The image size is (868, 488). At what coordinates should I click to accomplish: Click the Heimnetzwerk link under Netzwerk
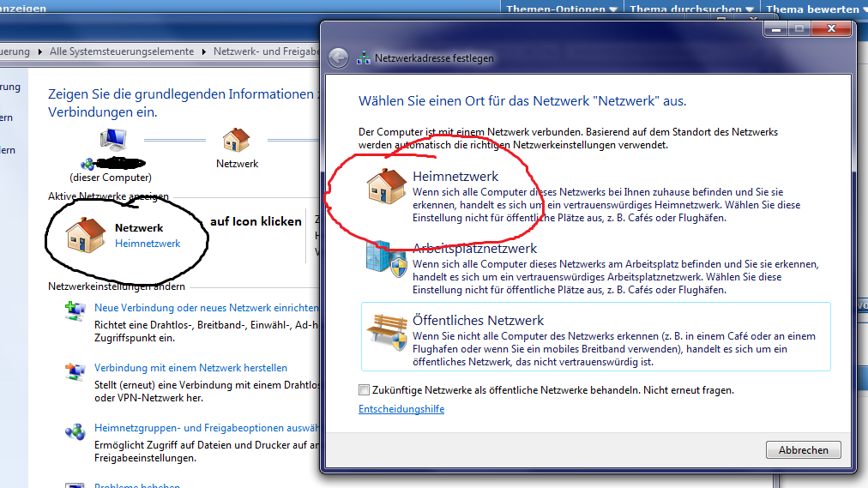(x=148, y=244)
